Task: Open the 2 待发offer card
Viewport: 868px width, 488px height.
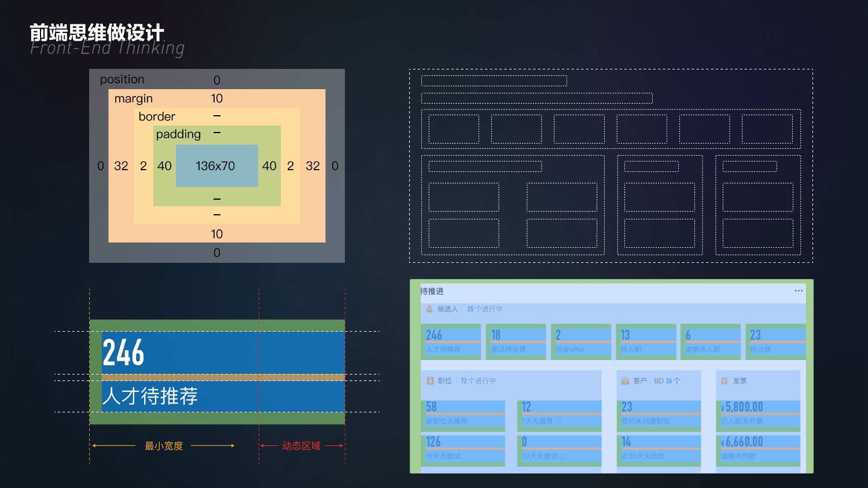Action: 580,342
